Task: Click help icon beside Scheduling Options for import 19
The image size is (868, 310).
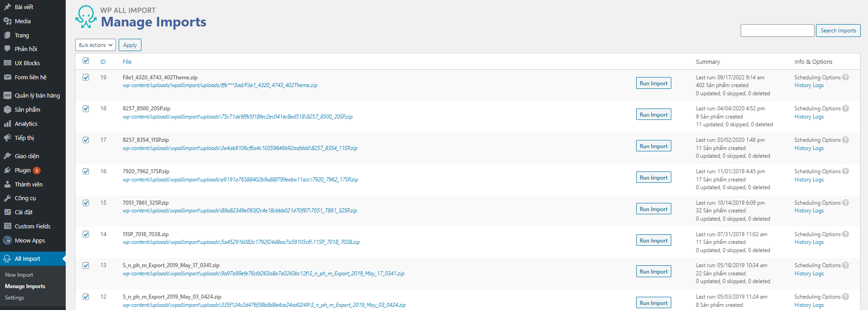Action: coord(846,77)
